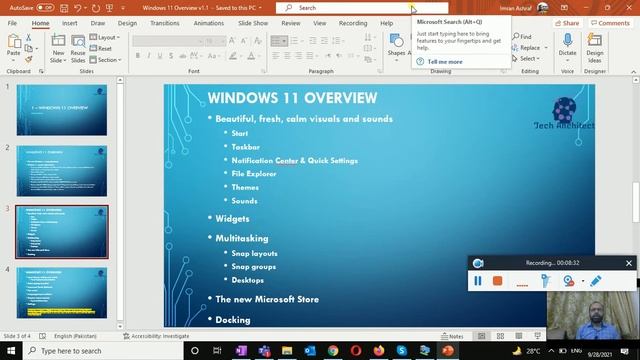The image size is (640, 360).
Task: Click the Reset slide button
Action: (101, 48)
